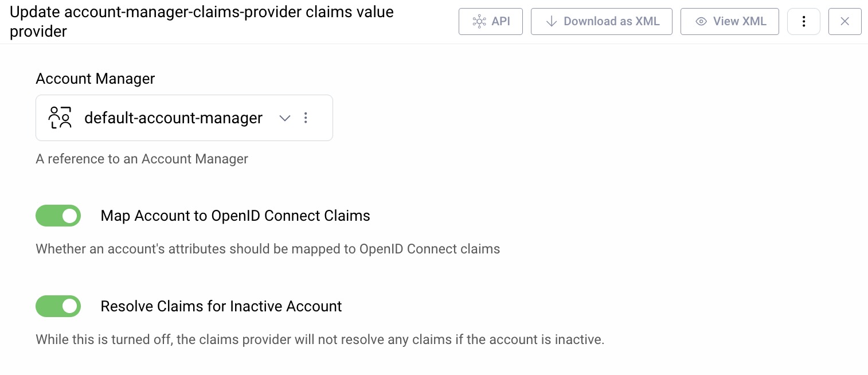
Task: Click the API nodes icon before the API label
Action: point(480,21)
